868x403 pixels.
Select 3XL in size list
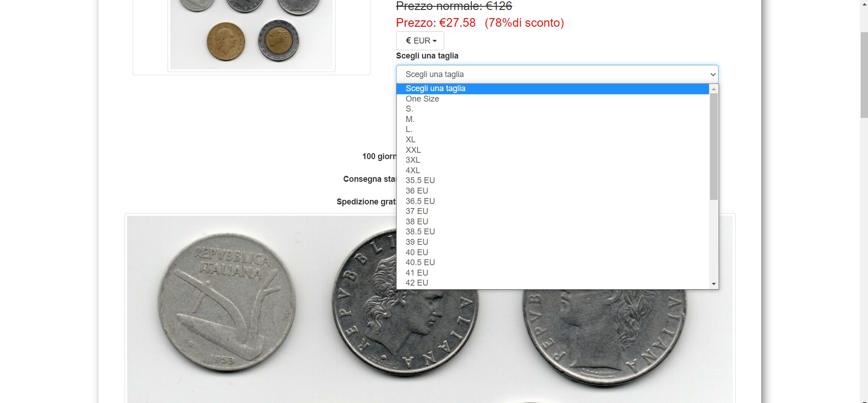(x=552, y=160)
